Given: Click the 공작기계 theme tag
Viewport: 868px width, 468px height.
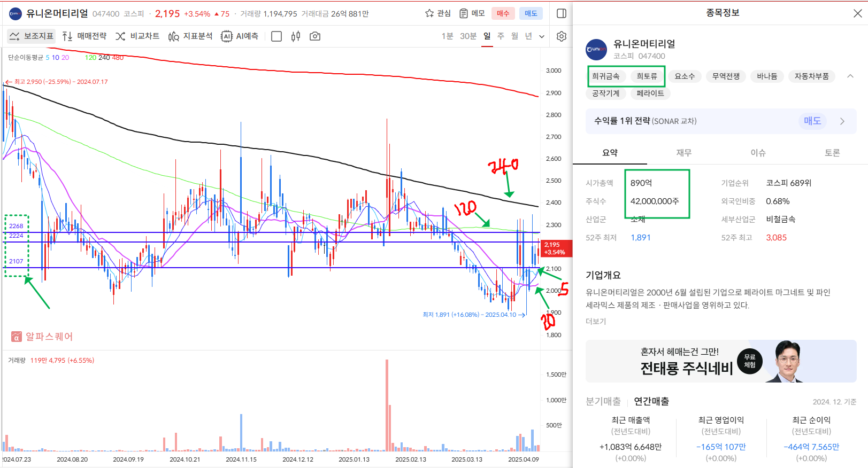Looking at the screenshot, I should [606, 93].
